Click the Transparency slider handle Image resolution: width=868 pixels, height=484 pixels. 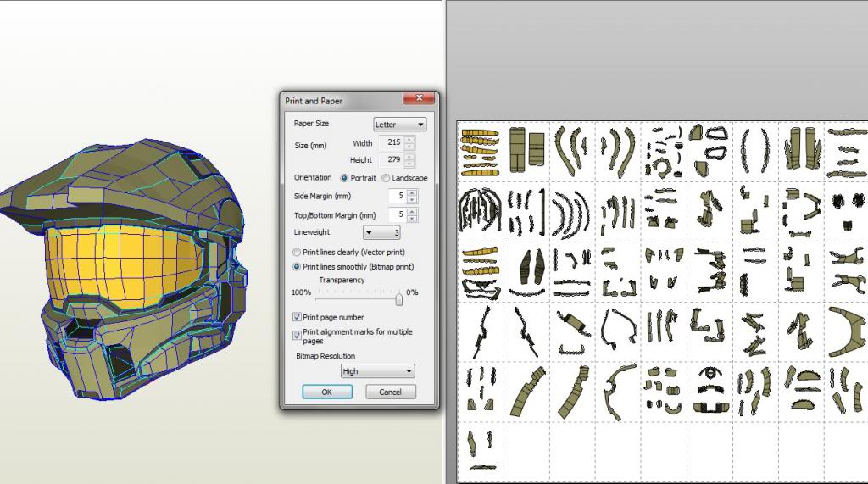(398, 298)
